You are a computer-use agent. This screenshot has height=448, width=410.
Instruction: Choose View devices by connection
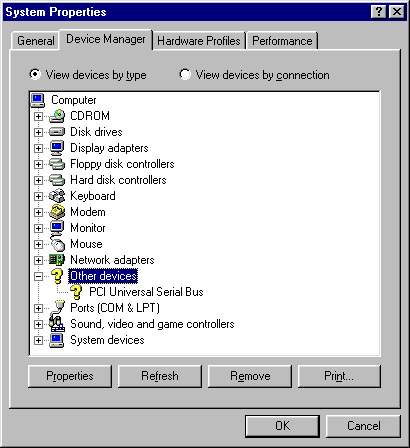[254, 75]
